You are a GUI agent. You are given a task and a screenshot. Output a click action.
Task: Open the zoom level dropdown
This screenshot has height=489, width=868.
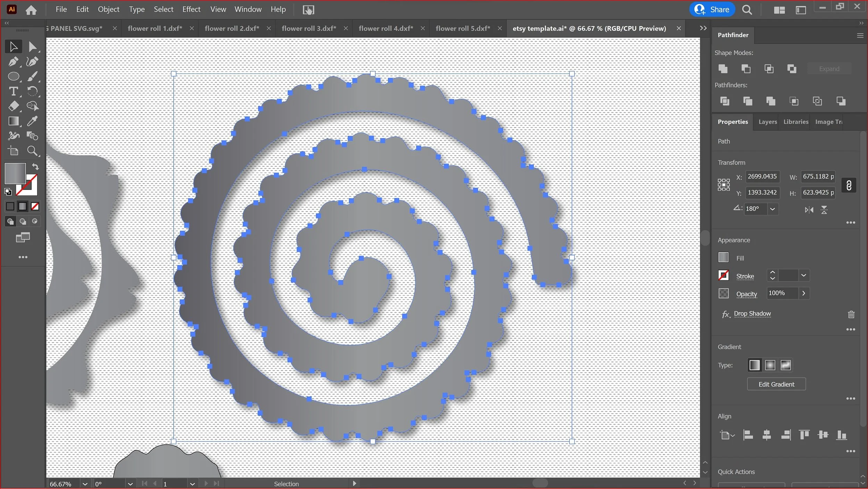[85, 484]
